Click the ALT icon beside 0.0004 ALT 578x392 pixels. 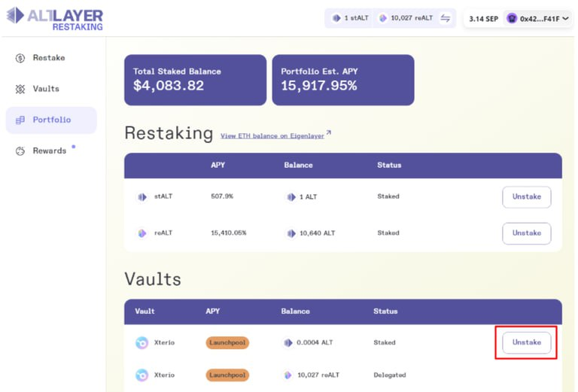tap(288, 343)
